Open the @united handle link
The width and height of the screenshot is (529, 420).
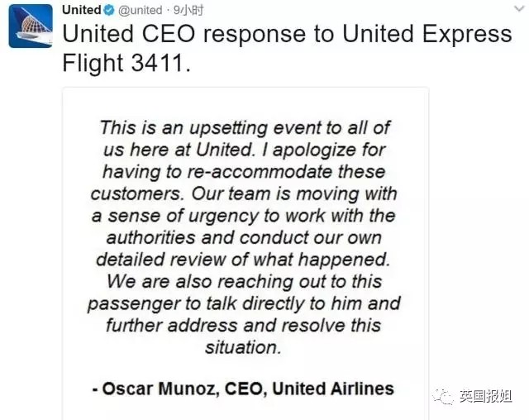[141, 11]
